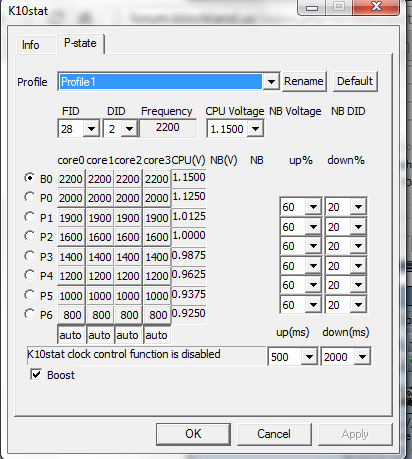
Task: Select the P5 state radio button
Action: coord(30,295)
